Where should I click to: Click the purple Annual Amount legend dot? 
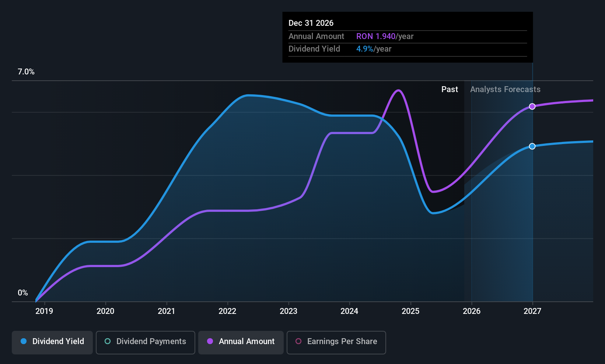tap(210, 341)
